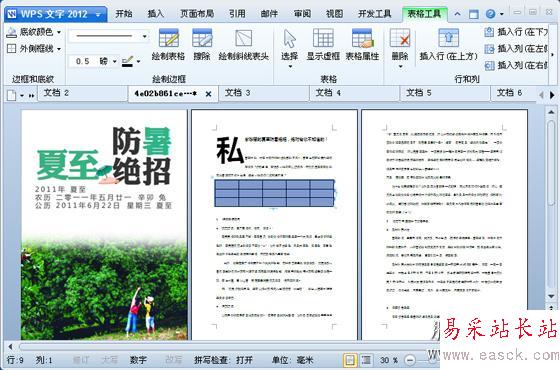Click 单位: 毫米 in status bar
Image resolution: width=560 pixels, height=370 pixels.
(292, 360)
